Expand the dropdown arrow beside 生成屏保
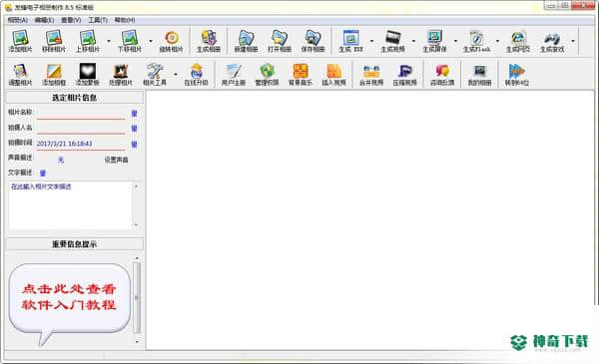The height and width of the screenshot is (364, 599). (455, 41)
